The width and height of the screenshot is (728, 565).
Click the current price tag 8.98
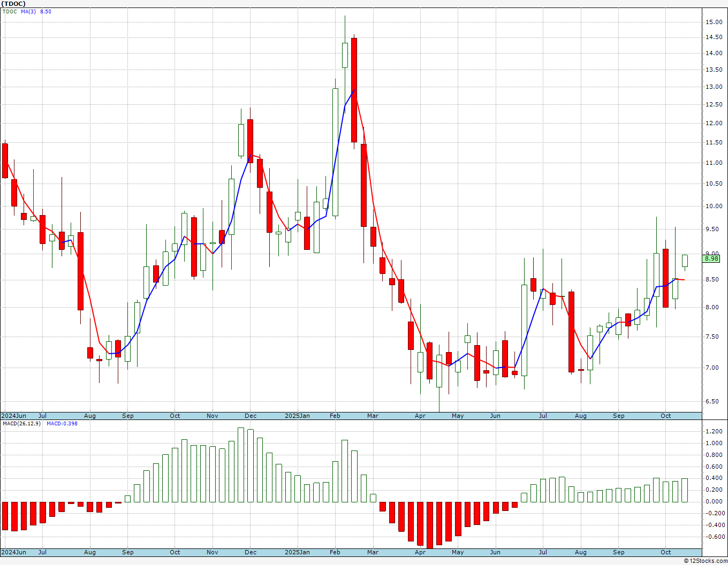(712, 259)
